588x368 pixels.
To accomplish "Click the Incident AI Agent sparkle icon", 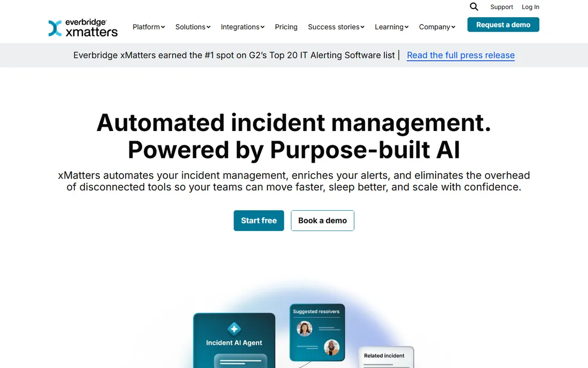I will [234, 329].
